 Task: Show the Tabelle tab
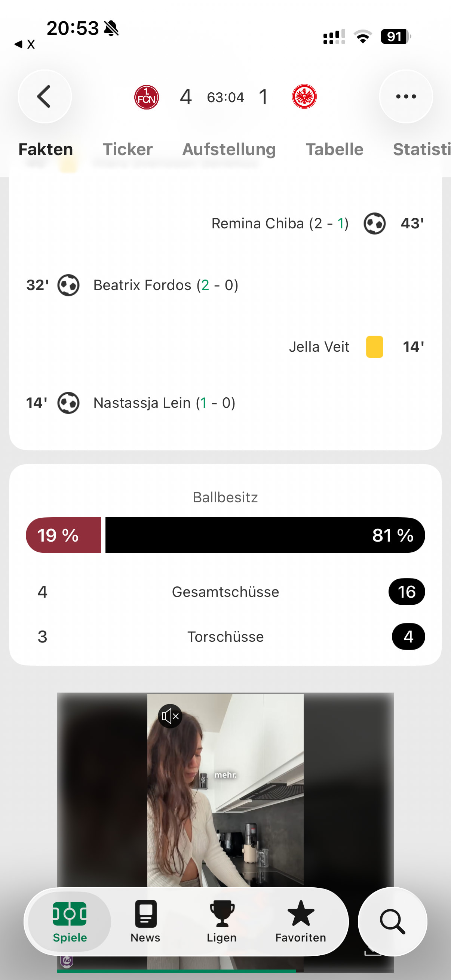(335, 149)
